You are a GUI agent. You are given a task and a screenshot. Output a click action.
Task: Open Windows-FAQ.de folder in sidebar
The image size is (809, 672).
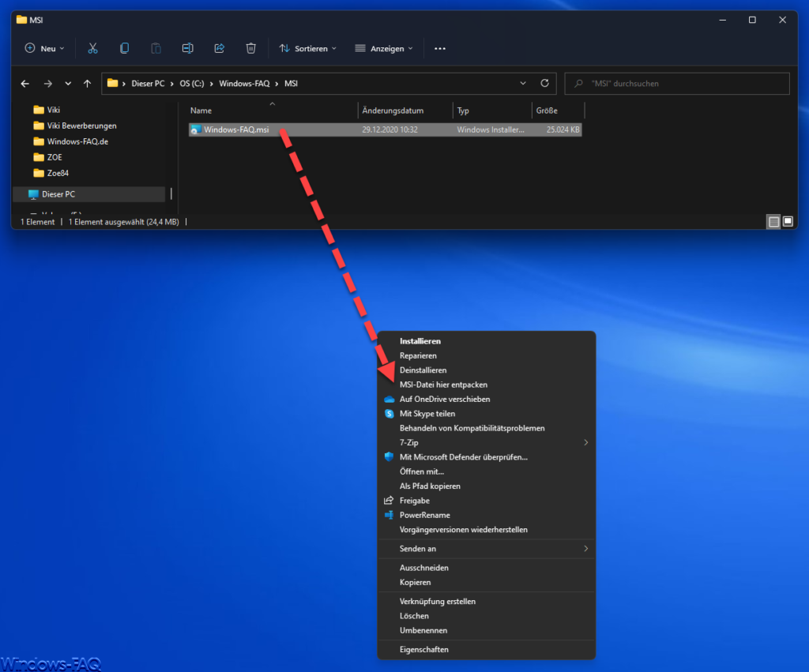click(70, 141)
